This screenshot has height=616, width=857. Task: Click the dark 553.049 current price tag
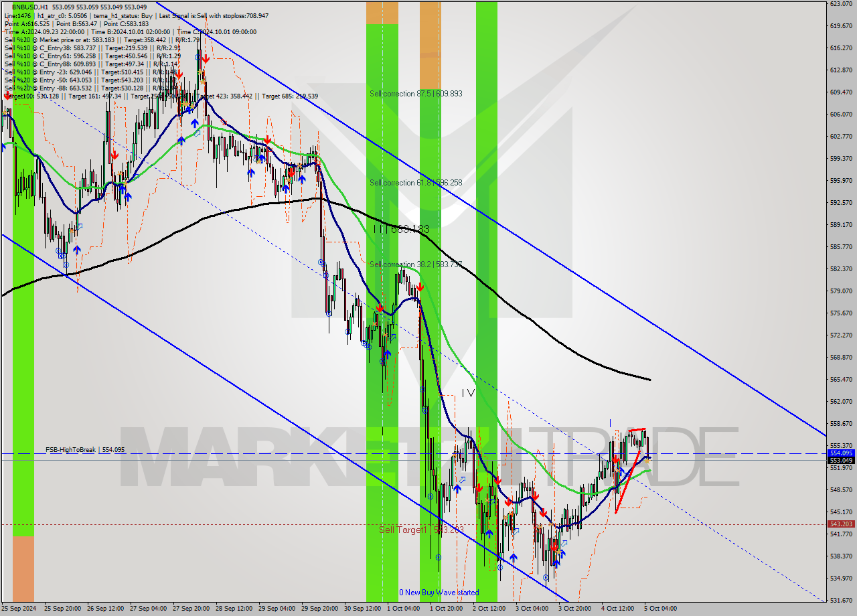click(841, 461)
